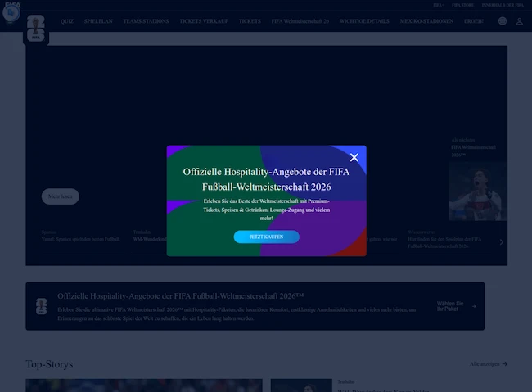
Task: Open the SPIELPLAN menu item
Action: click(98, 21)
